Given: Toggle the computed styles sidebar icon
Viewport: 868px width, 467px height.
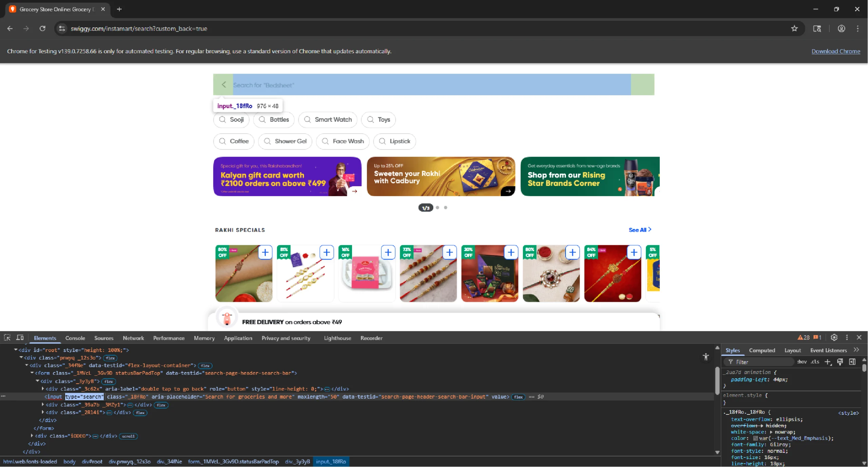Looking at the screenshot, I should click(x=852, y=362).
